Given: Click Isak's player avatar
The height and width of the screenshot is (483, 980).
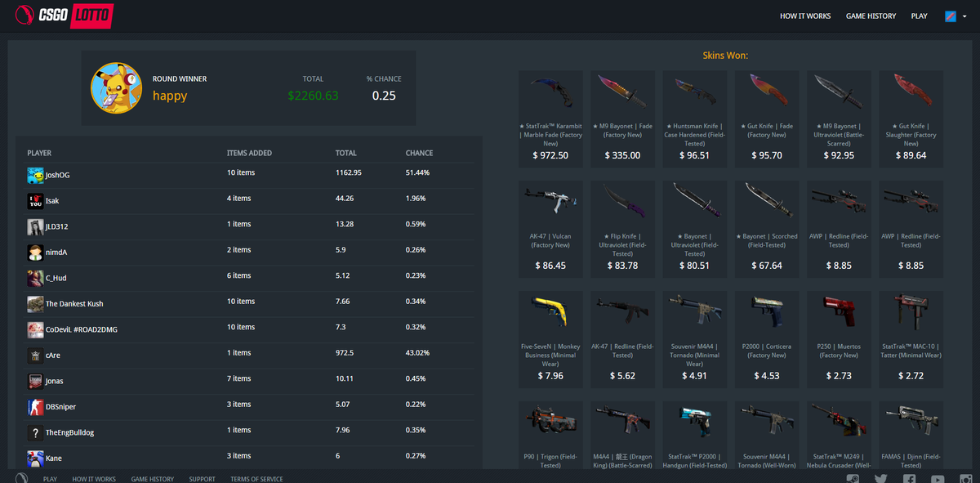Looking at the screenshot, I should [35, 201].
